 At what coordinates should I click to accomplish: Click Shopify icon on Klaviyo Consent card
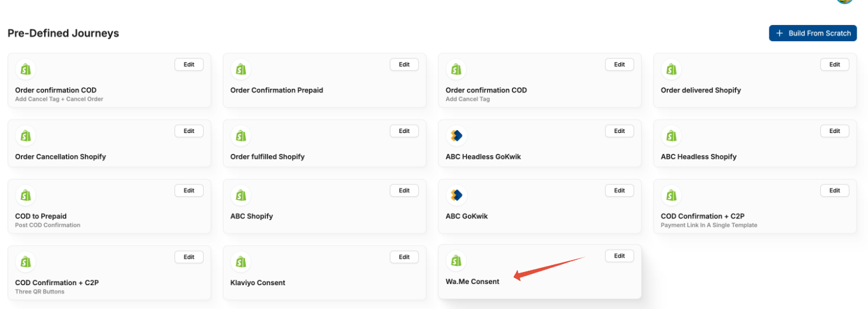tap(241, 262)
